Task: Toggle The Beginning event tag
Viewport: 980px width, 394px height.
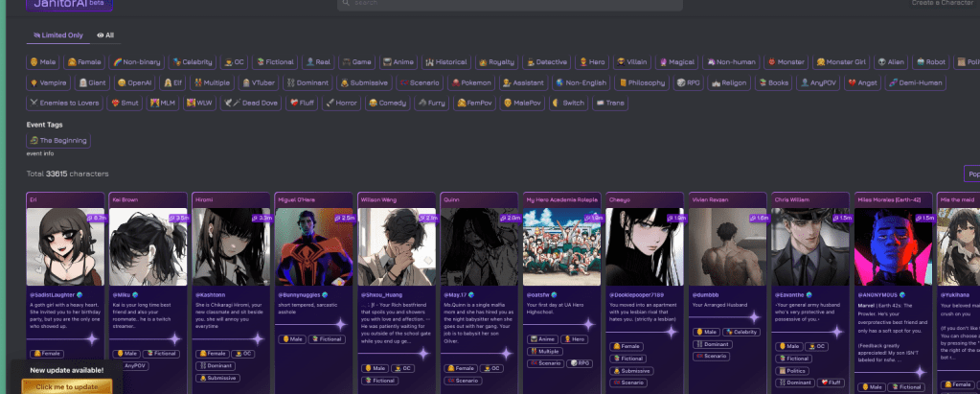Action: pyautogui.click(x=58, y=141)
